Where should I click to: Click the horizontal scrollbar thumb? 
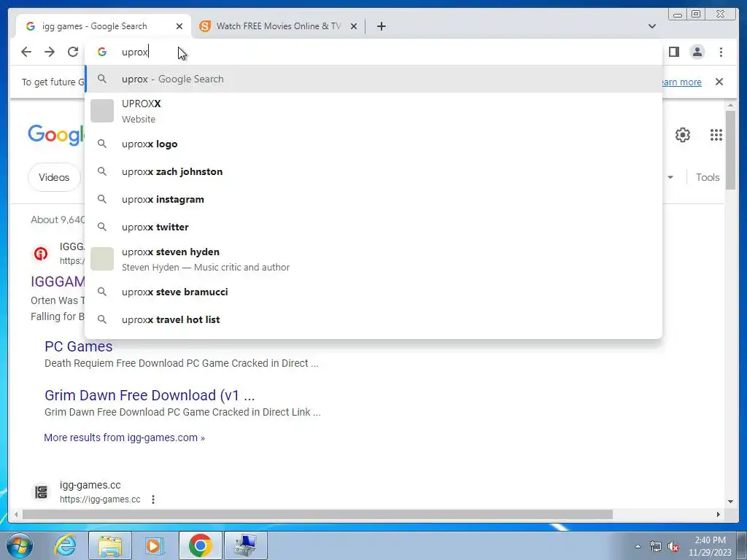click(317, 514)
